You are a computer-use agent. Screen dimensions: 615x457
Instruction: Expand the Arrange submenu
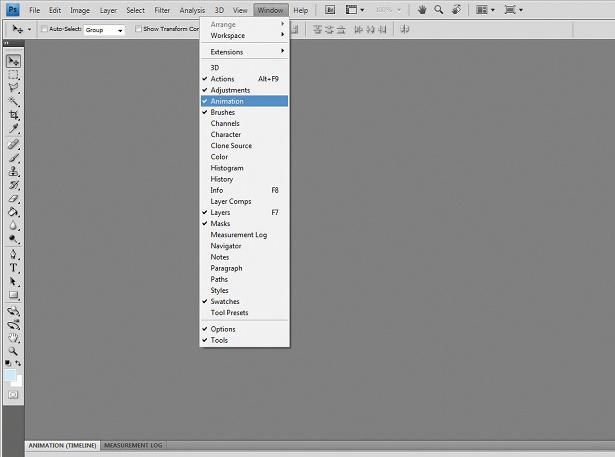coord(244,24)
